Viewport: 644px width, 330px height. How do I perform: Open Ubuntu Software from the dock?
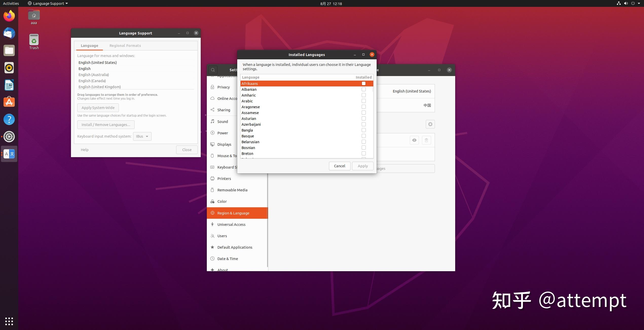point(9,102)
